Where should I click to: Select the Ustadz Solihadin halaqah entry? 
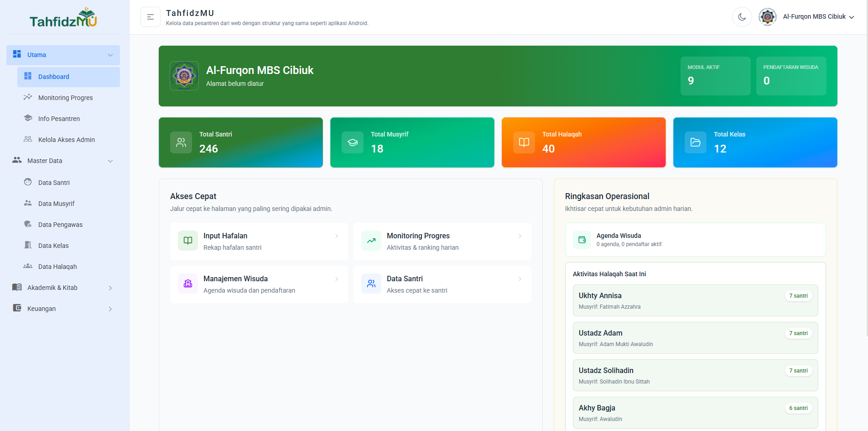pyautogui.click(x=696, y=375)
